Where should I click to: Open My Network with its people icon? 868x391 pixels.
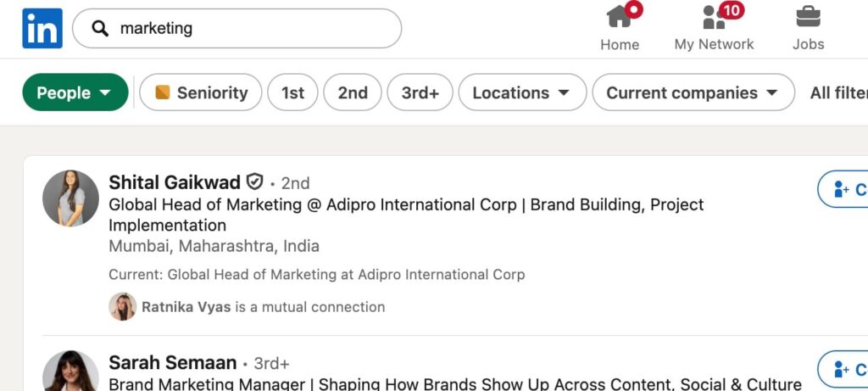714,17
